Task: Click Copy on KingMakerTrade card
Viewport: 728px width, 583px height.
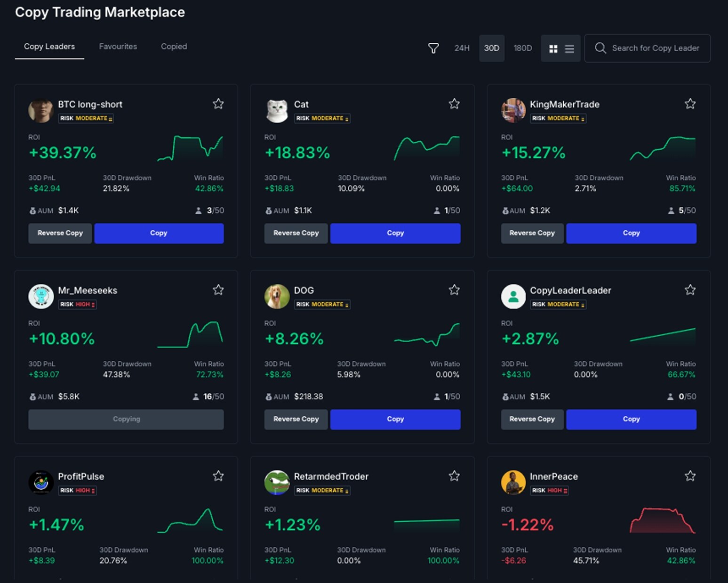Action: click(631, 233)
